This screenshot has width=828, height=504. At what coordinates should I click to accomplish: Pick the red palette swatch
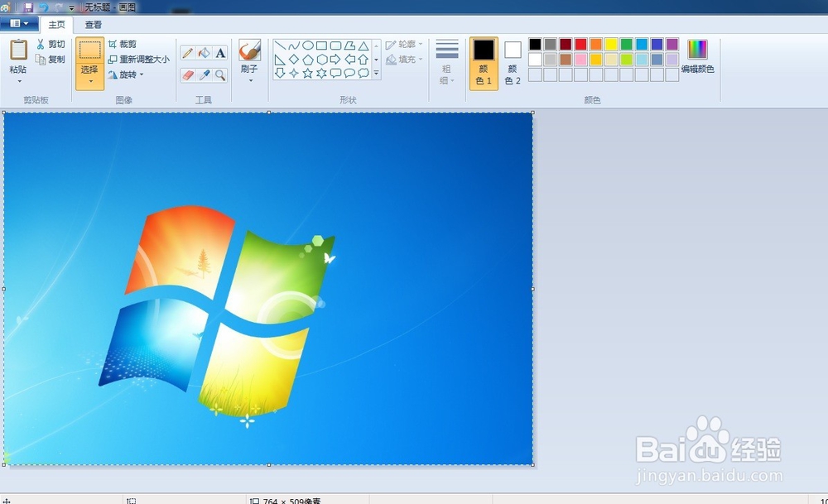tap(581, 45)
